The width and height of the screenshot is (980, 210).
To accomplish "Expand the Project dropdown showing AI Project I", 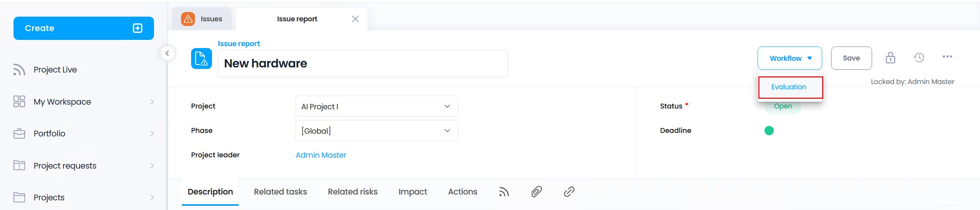I will tap(376, 106).
